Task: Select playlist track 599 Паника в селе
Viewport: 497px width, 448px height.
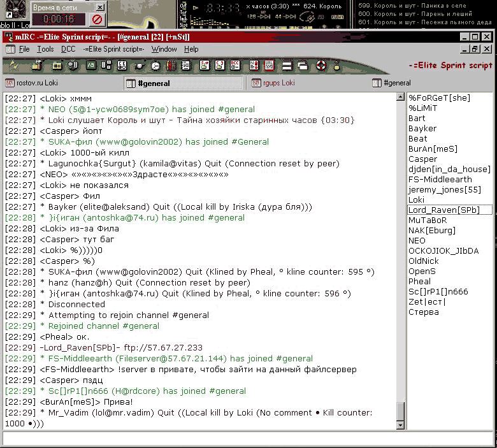Action: click(412, 6)
